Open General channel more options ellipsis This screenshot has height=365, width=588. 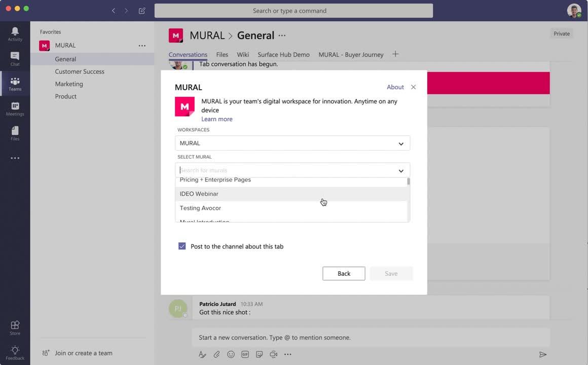282,35
